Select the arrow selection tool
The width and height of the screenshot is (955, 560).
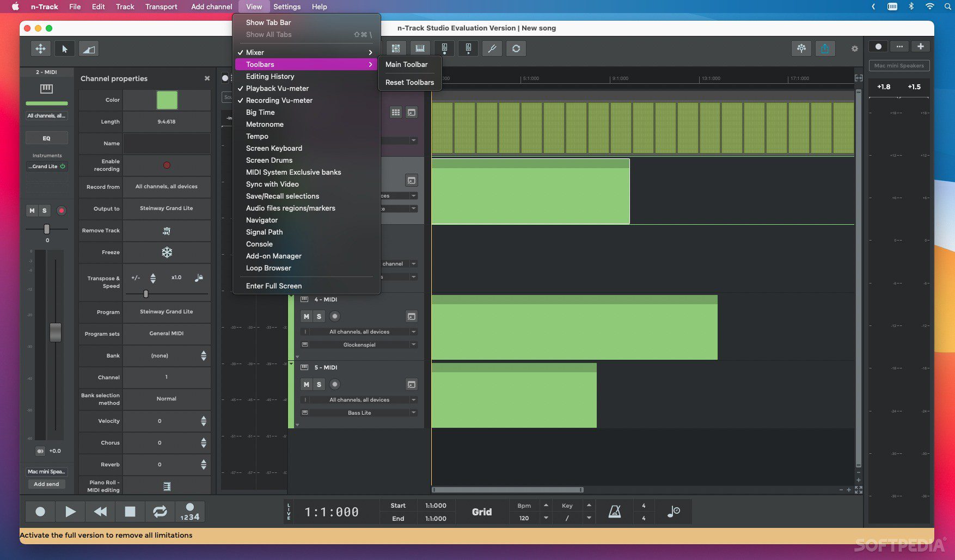tap(65, 48)
